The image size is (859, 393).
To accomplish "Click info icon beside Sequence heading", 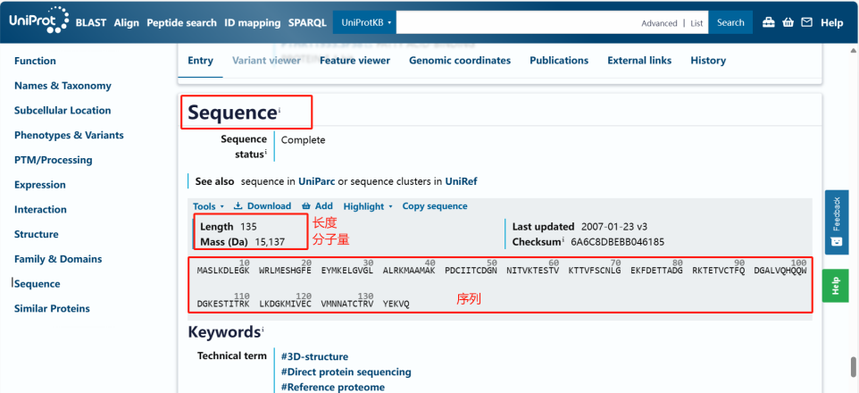I will 279,110.
